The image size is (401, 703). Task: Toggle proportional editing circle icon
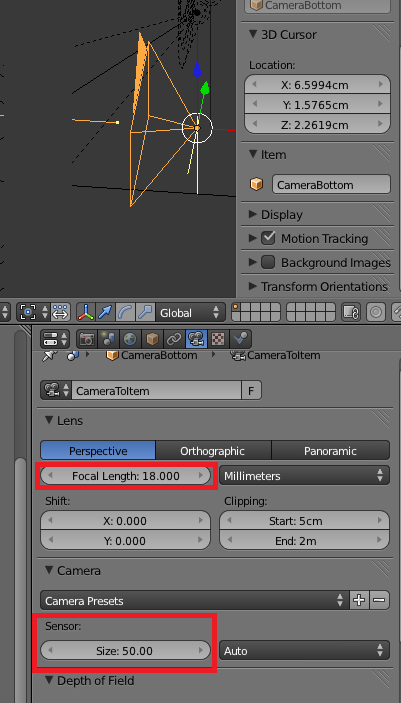click(x=376, y=312)
